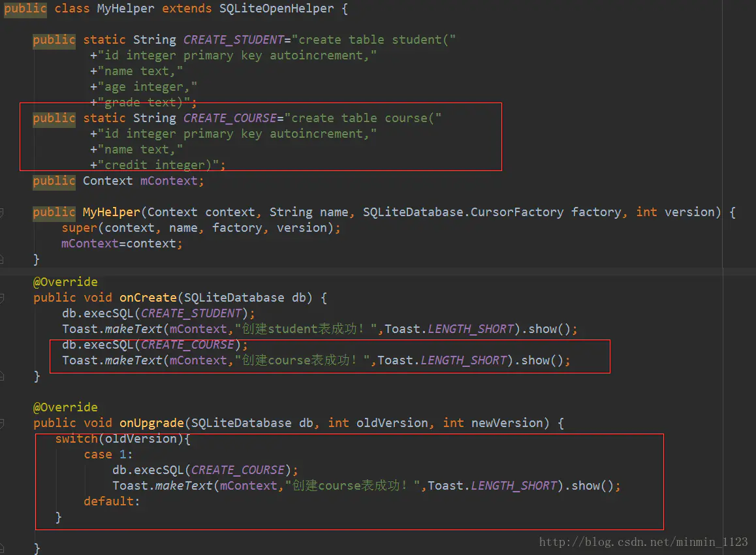
Task: Click the "age integer," string line
Action: [147, 87]
